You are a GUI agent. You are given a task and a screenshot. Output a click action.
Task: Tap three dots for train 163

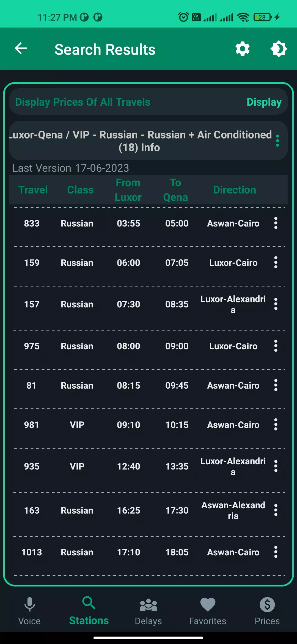pyautogui.click(x=276, y=510)
